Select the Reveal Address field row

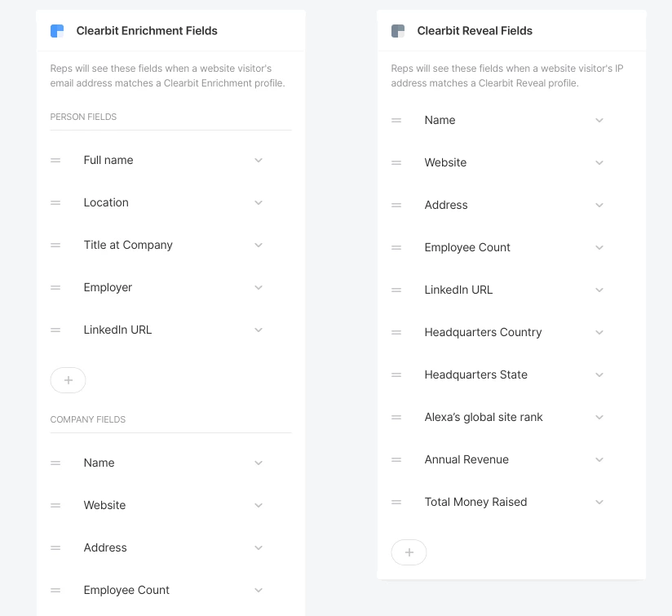point(498,205)
